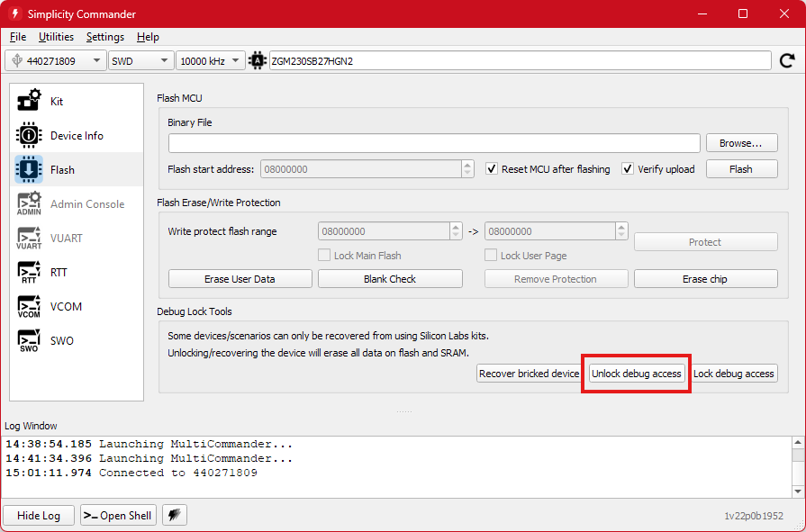Viewport: 806px width, 532px height.
Task: Enable Lock Main Flash
Action: (x=324, y=255)
